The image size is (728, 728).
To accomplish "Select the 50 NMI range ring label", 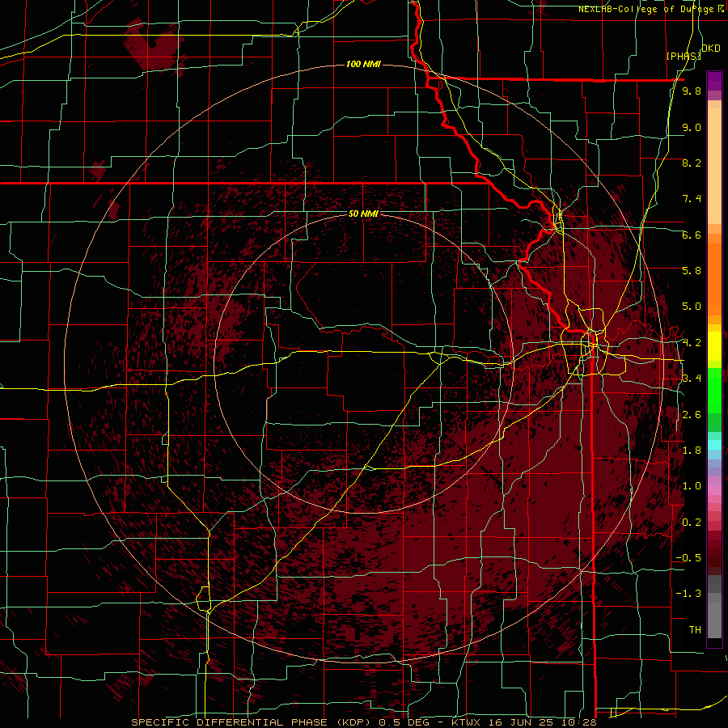I will [363, 214].
